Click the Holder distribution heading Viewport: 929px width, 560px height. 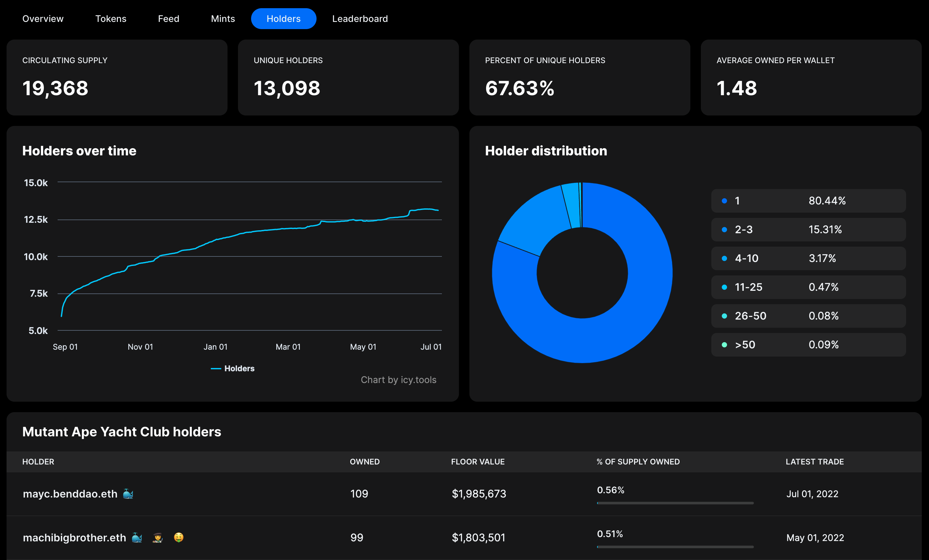tap(546, 151)
